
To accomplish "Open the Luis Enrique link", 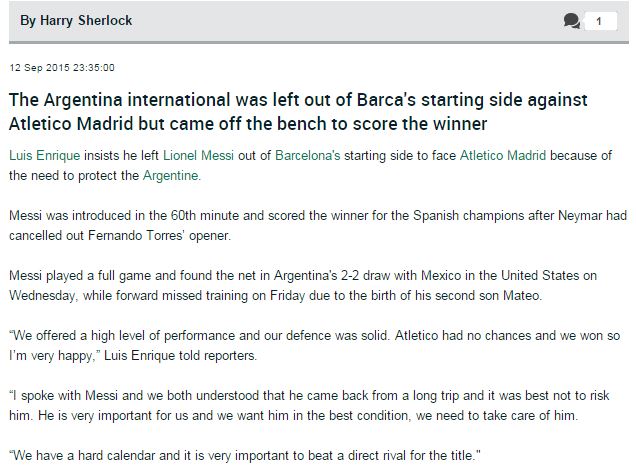I will point(40,157).
